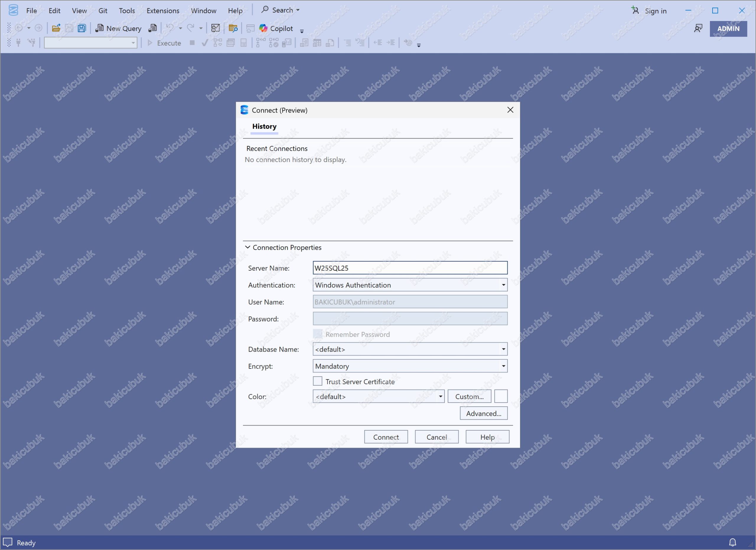Open the Window menu
756x550 pixels.
coord(204,11)
